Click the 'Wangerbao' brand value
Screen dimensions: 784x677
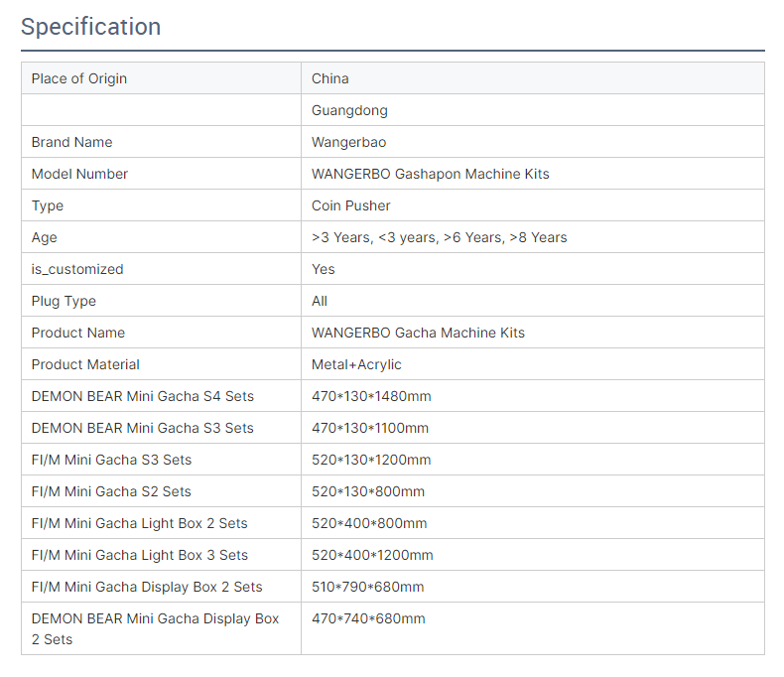[349, 142]
